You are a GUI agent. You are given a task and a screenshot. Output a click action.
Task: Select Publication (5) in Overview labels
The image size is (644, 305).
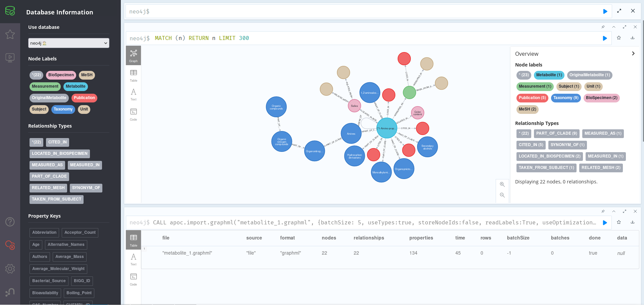[532, 98]
